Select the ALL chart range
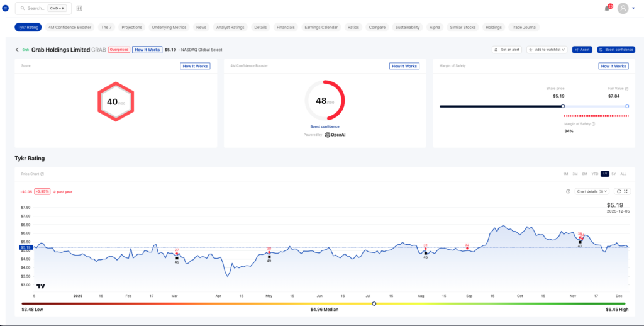644x326 pixels. click(623, 174)
